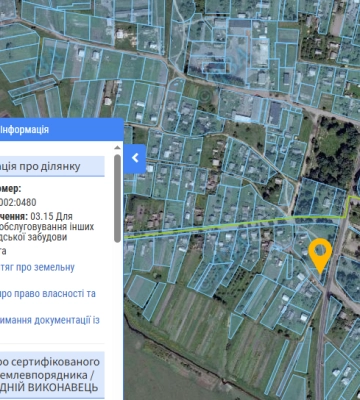This screenshot has width=360, height=400.
Task: Click the orange location pin marker
Action: click(320, 256)
